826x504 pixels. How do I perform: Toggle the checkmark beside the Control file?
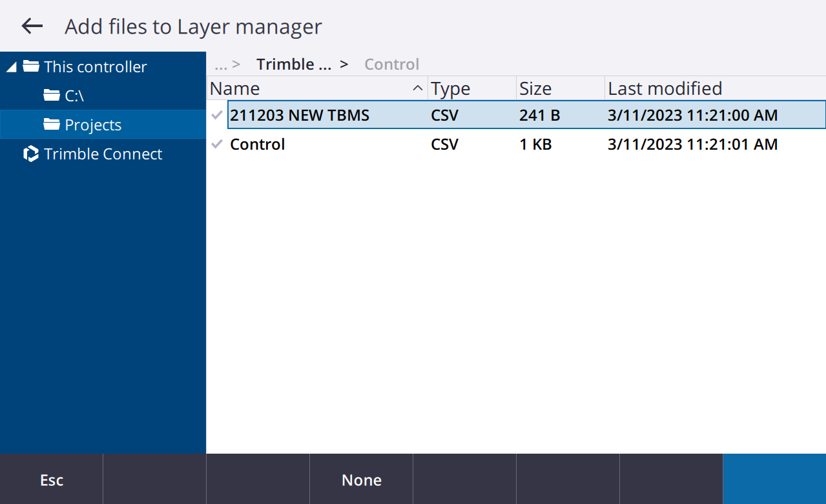pos(218,145)
